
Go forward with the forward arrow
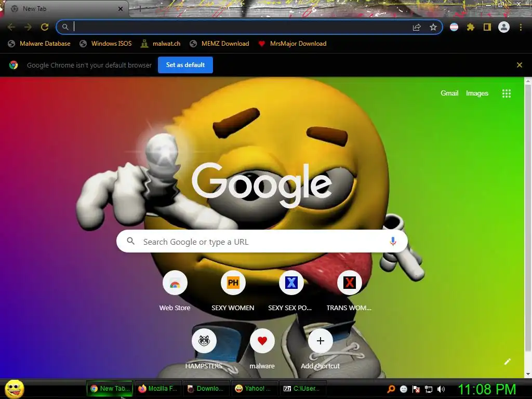[28, 27]
